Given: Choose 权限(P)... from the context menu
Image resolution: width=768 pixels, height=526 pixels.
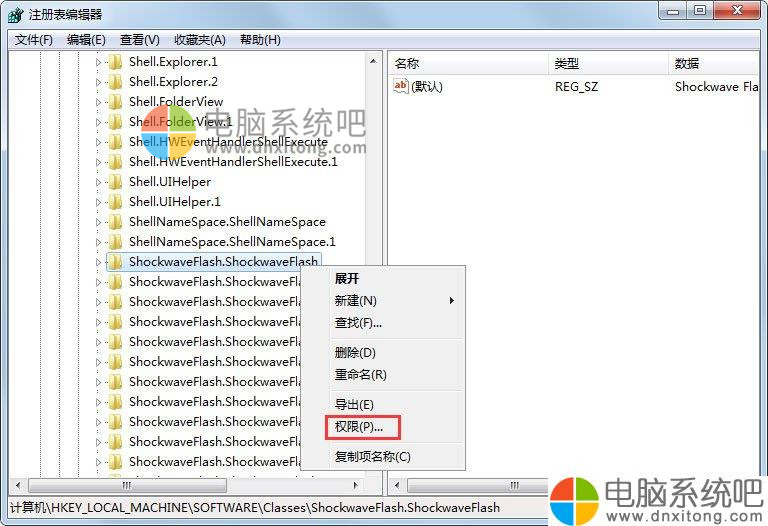Looking at the screenshot, I should [359, 427].
